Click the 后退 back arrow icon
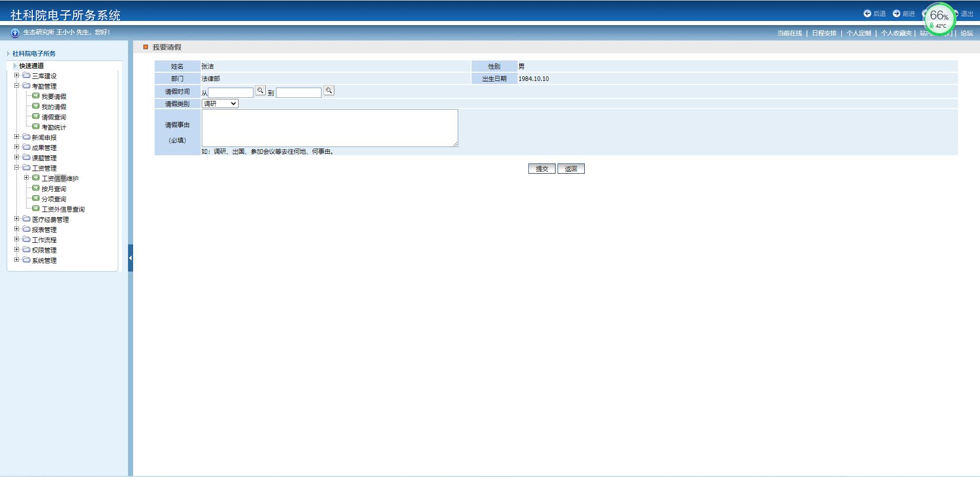This screenshot has height=477, width=980. tap(867, 14)
